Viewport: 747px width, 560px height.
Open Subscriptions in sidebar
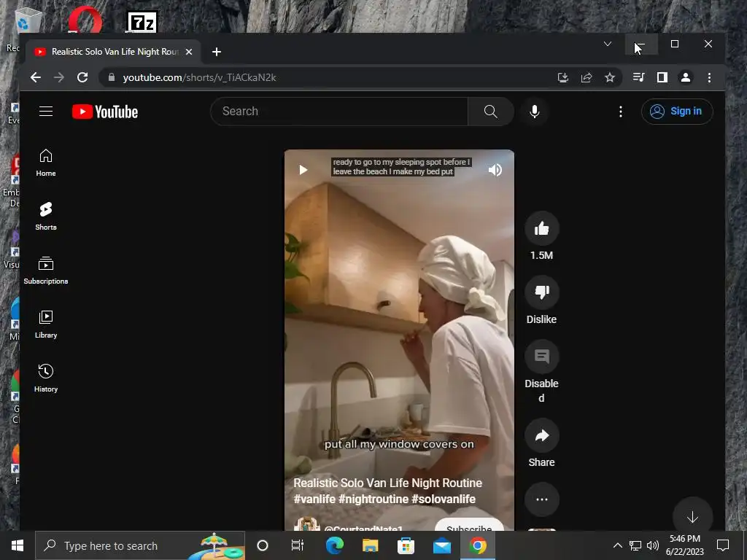[x=46, y=271]
